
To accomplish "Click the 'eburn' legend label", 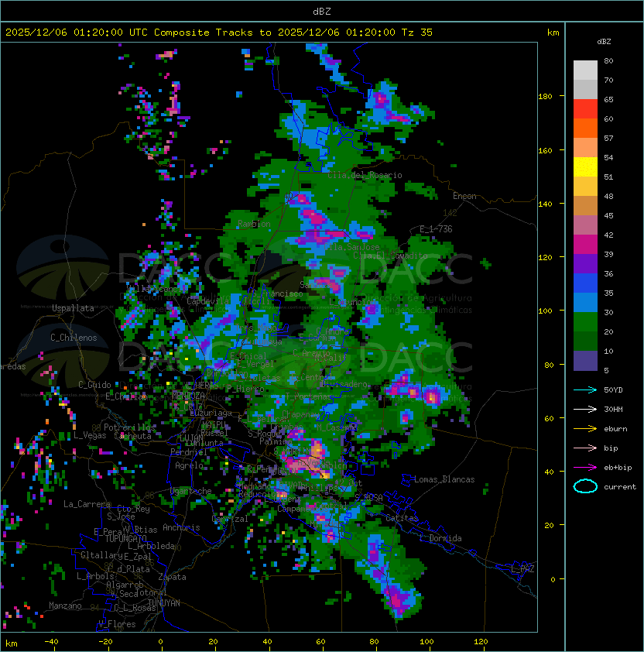I will click(x=615, y=429).
